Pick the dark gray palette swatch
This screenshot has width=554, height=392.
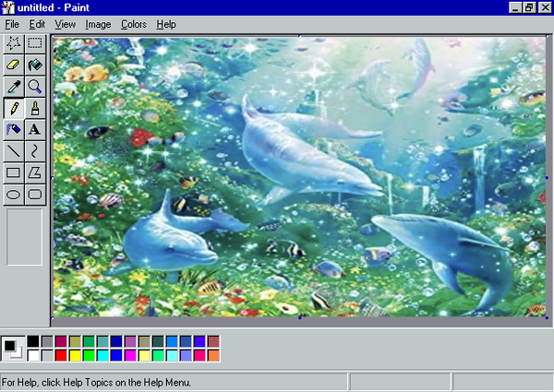(x=47, y=341)
